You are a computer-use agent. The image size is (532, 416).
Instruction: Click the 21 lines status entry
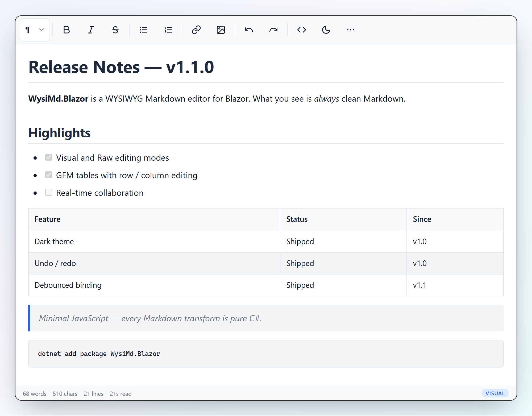point(94,394)
